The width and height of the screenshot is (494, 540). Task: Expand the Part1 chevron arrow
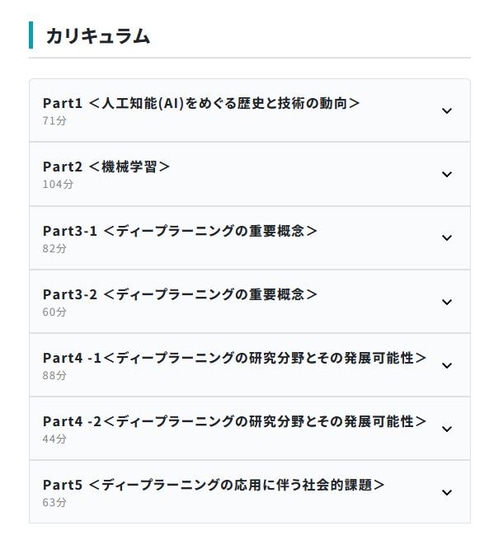pos(446,111)
